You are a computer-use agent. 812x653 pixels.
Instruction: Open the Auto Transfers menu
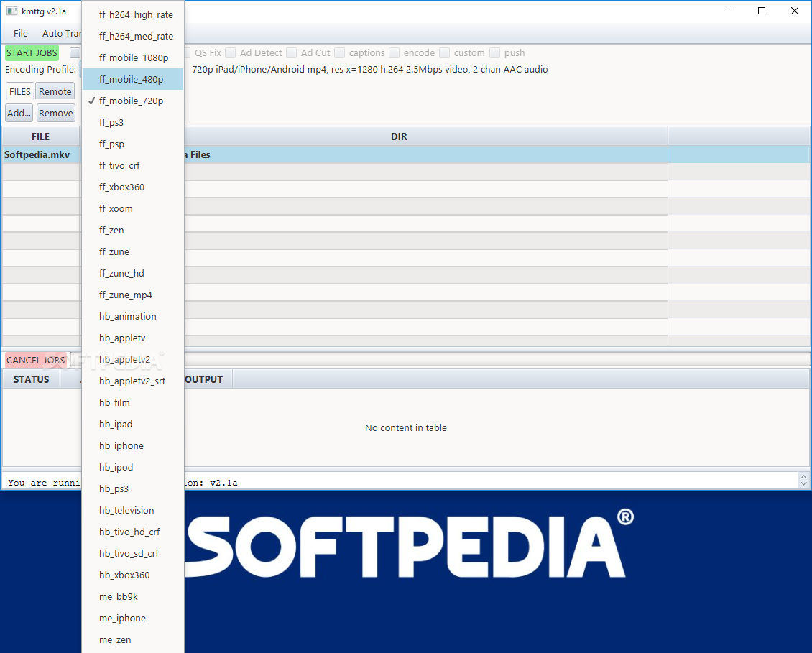[61, 34]
